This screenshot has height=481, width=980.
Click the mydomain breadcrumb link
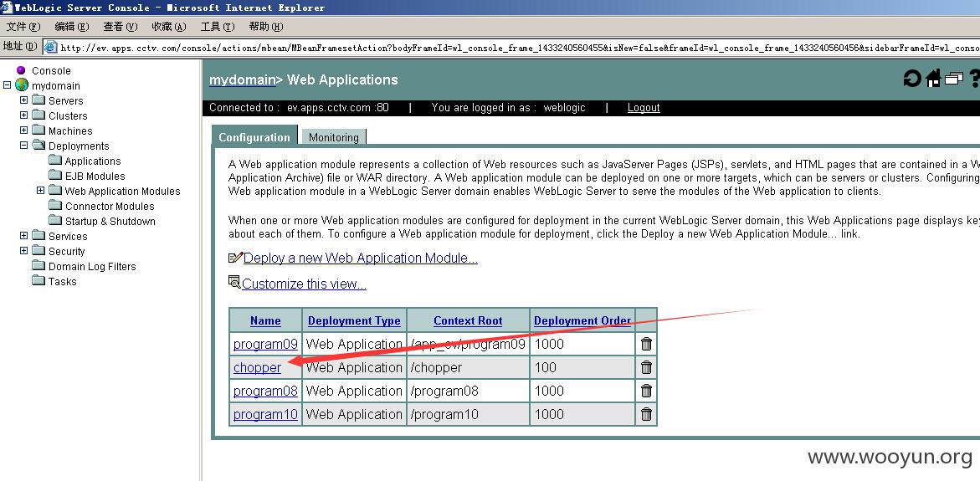point(243,79)
